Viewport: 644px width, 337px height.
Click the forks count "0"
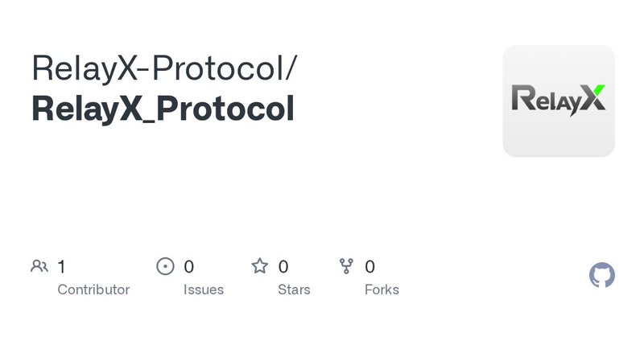[x=370, y=266]
